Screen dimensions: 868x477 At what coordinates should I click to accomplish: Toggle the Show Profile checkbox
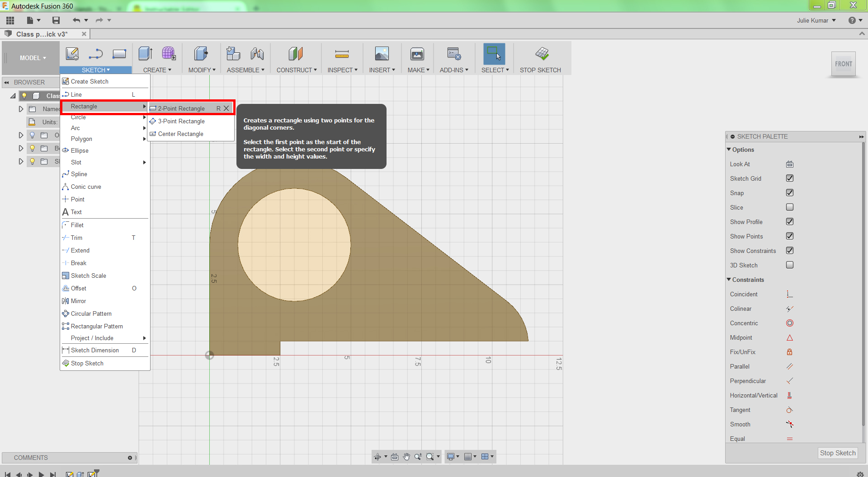790,222
